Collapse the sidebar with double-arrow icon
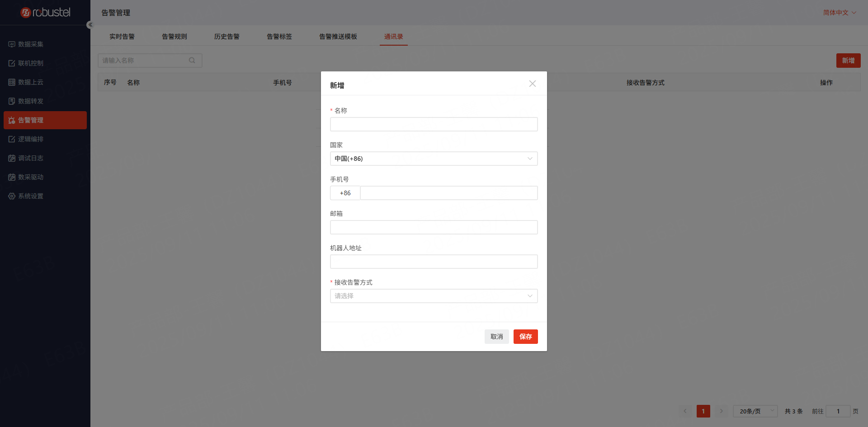This screenshot has height=427, width=868. pyautogui.click(x=90, y=25)
